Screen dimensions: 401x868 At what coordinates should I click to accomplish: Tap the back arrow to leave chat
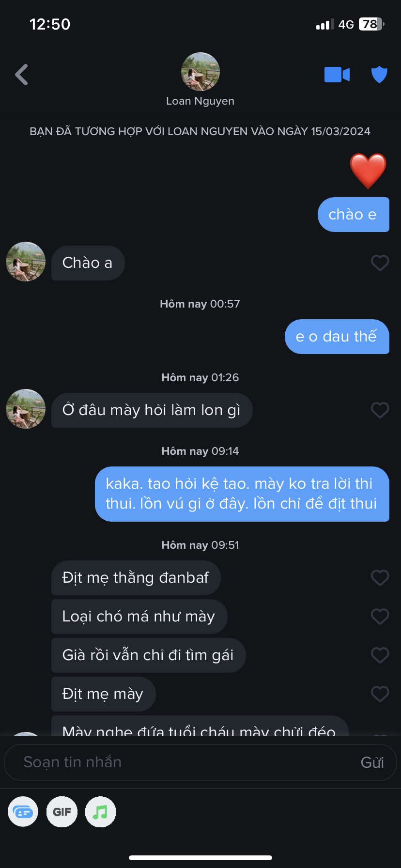[x=22, y=75]
